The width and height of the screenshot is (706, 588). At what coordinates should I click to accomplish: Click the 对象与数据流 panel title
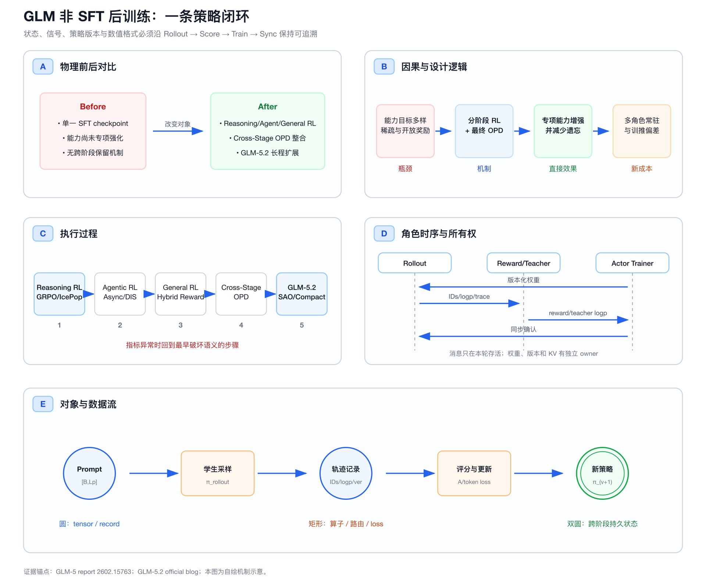coord(88,404)
